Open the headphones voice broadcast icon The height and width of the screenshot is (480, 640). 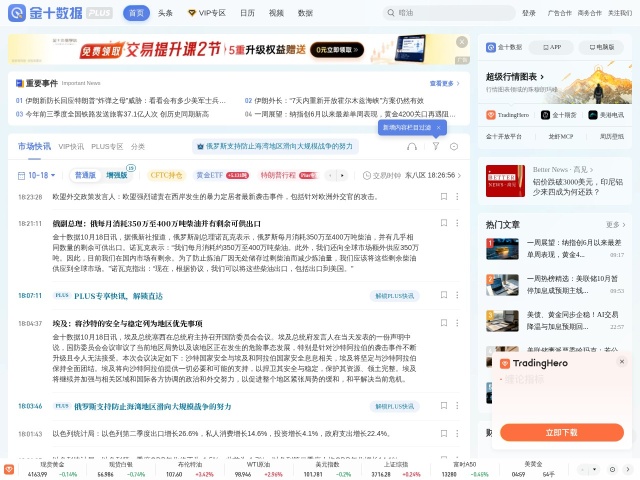click(x=412, y=147)
